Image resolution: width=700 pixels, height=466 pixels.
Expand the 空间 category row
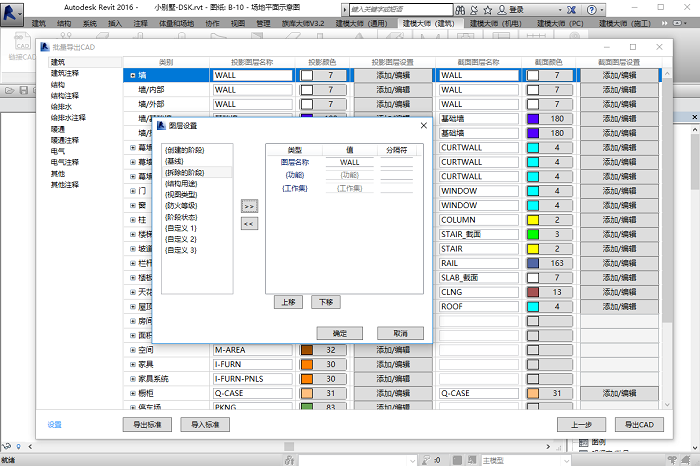[133, 350]
